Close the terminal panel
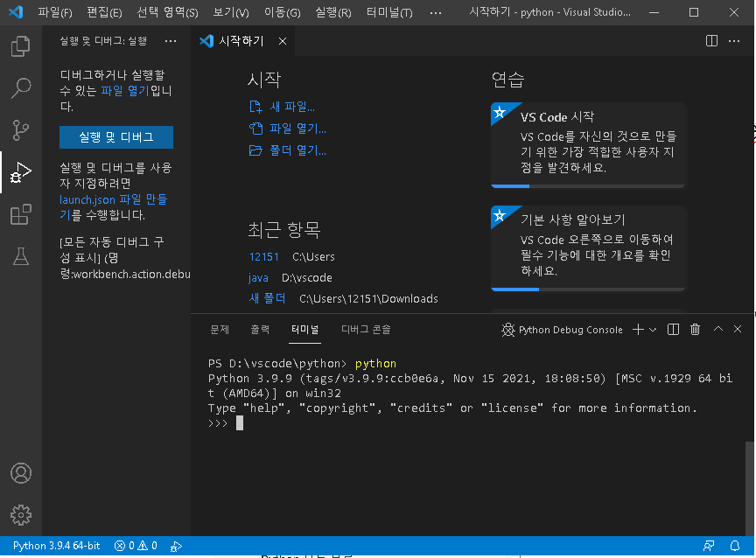756x558 pixels. pos(738,329)
